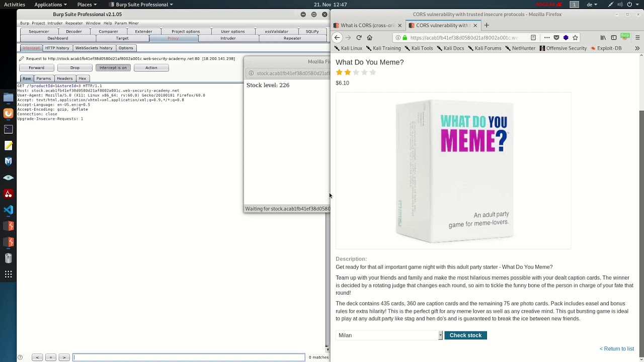The image size is (644, 362).
Task: Click the What Do You Meme product image
Action: tap(453, 171)
